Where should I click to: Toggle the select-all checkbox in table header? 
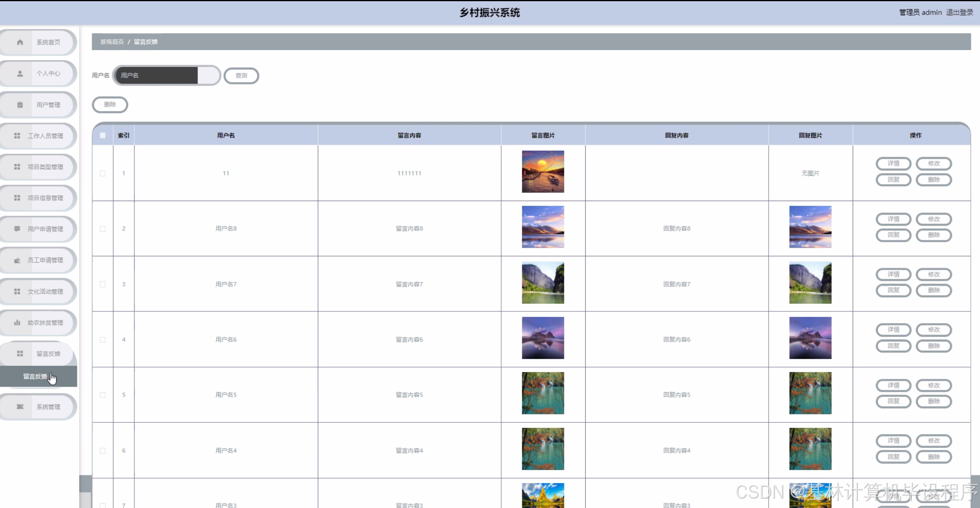(x=103, y=135)
